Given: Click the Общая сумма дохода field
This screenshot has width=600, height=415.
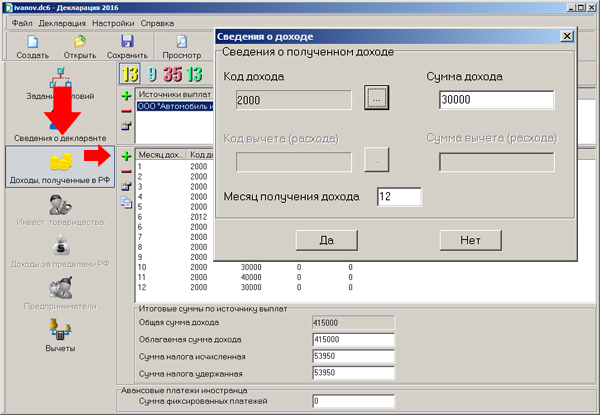Looking at the screenshot, I should pos(353,322).
